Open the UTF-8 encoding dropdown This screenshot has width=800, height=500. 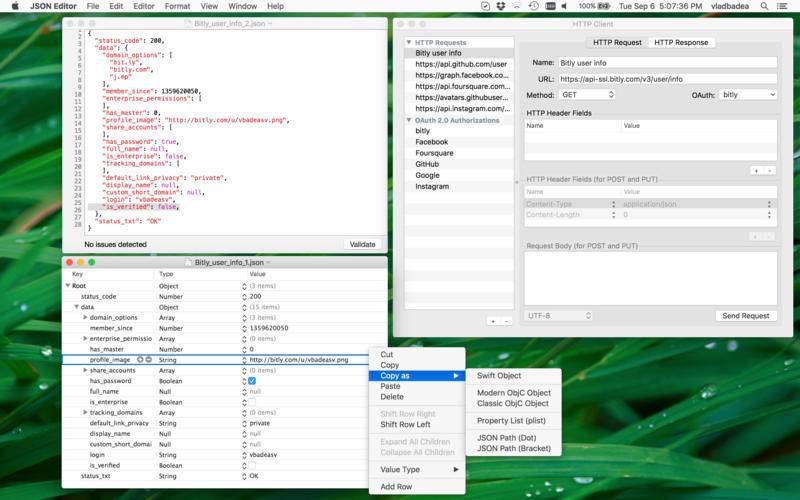pos(558,316)
